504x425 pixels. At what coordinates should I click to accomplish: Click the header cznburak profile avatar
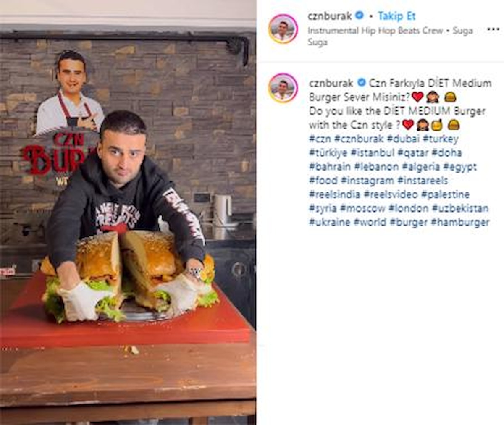pyautogui.click(x=283, y=29)
